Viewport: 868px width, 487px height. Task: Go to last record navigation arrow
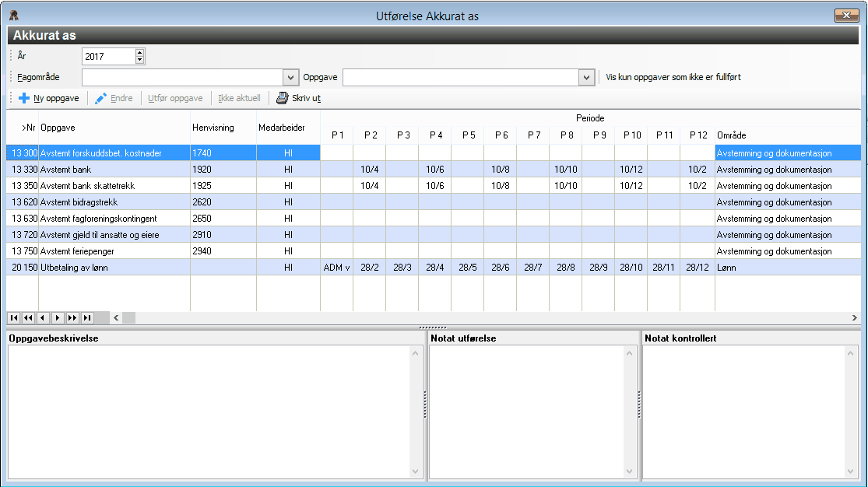pyautogui.click(x=87, y=317)
